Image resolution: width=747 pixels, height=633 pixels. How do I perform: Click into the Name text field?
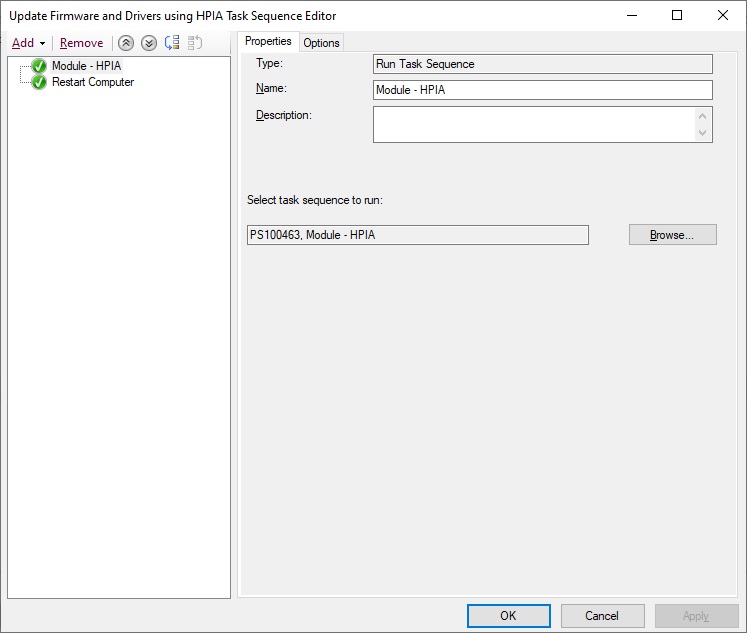pos(542,90)
